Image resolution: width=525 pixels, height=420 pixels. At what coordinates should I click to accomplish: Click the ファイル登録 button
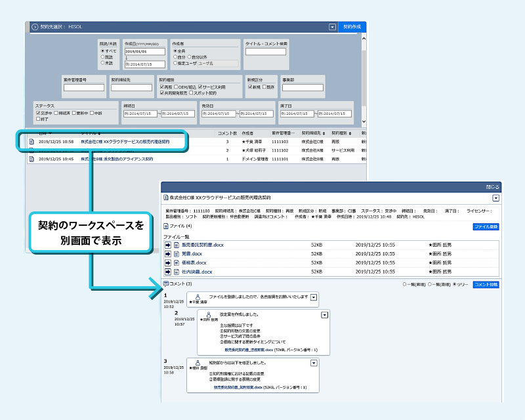[486, 226]
